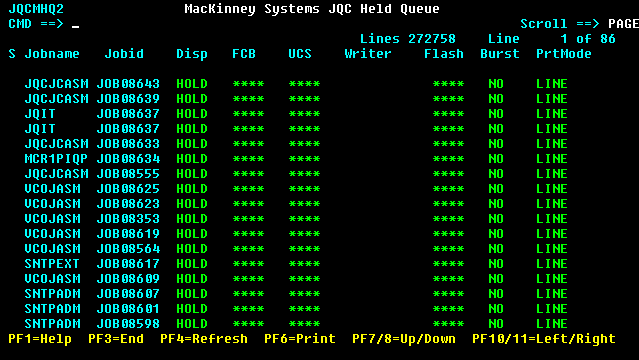Viewport: 639px width, 360px height.
Task: Click the Flash **** value in the JOB08353 row
Action: point(448,219)
